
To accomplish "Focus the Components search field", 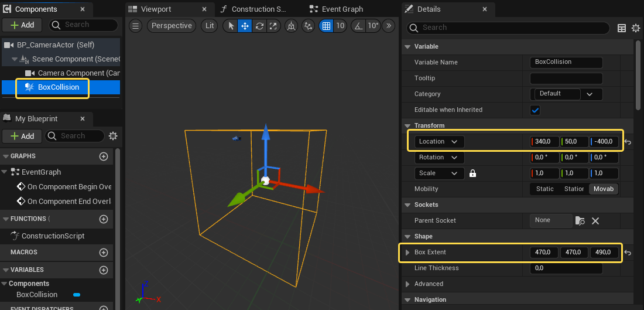I will pos(84,25).
